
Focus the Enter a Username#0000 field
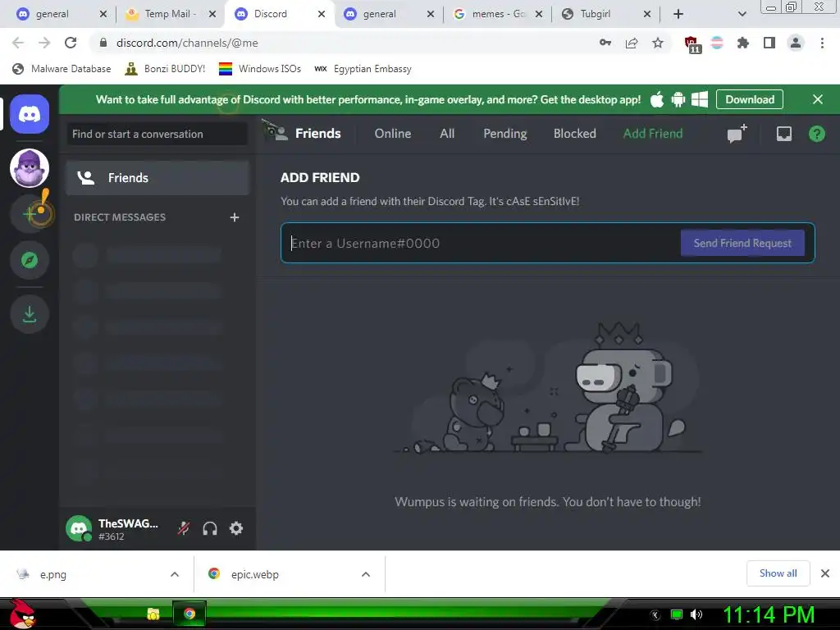[482, 243]
